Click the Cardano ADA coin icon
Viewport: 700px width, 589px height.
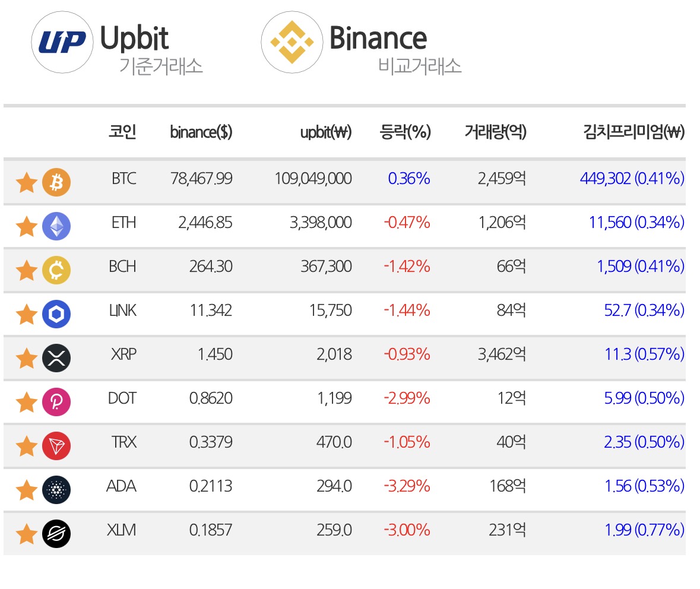tap(56, 490)
